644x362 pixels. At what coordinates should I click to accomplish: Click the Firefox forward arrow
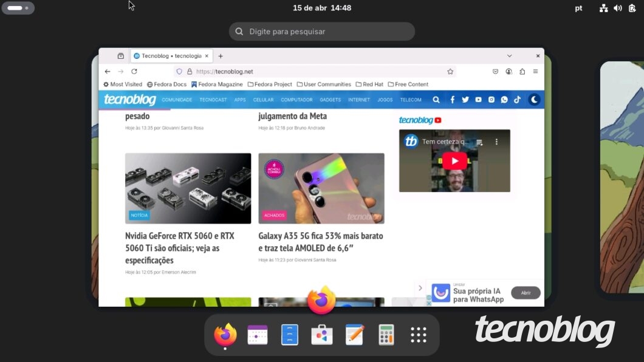[121, 72]
